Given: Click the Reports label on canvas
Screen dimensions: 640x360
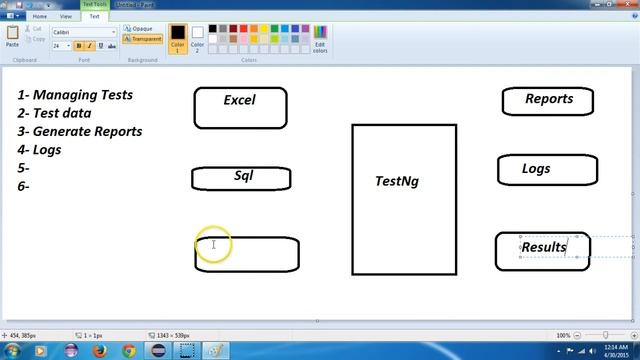Looking at the screenshot, I should tap(549, 99).
